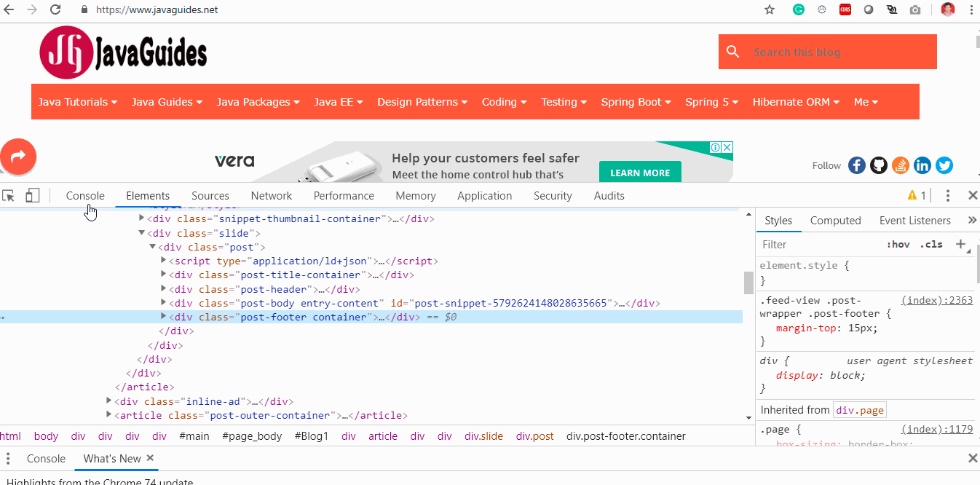
Task: Expand the div.post-footer container node
Action: point(164,317)
